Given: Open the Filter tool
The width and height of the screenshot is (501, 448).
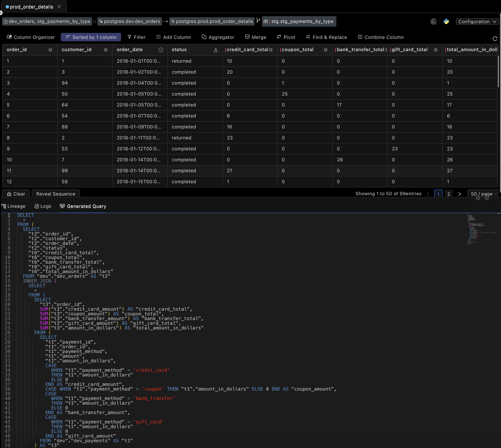Looking at the screenshot, I should [x=136, y=37].
